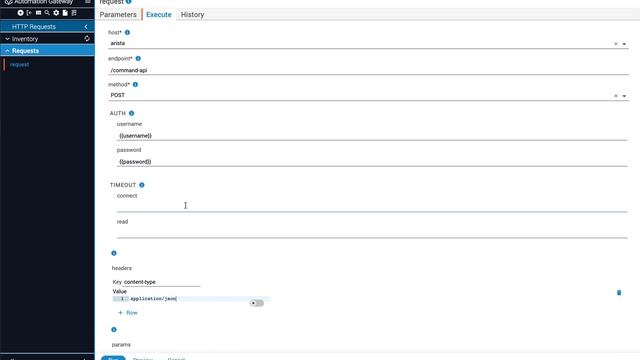Image resolution: width=640 pixels, height=360 pixels.
Task: Click the bracket-arrow icon in sidebar toolbar
Action: point(29,13)
